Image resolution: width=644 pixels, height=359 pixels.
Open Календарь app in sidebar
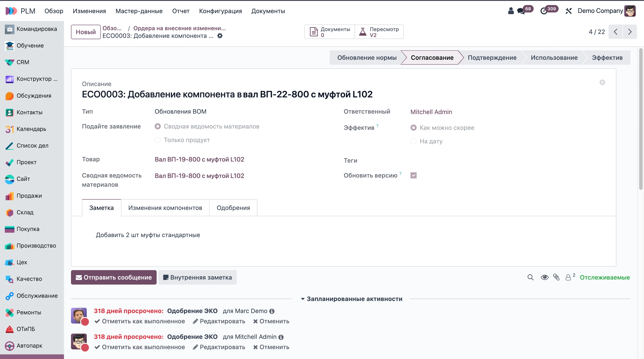[x=32, y=129]
